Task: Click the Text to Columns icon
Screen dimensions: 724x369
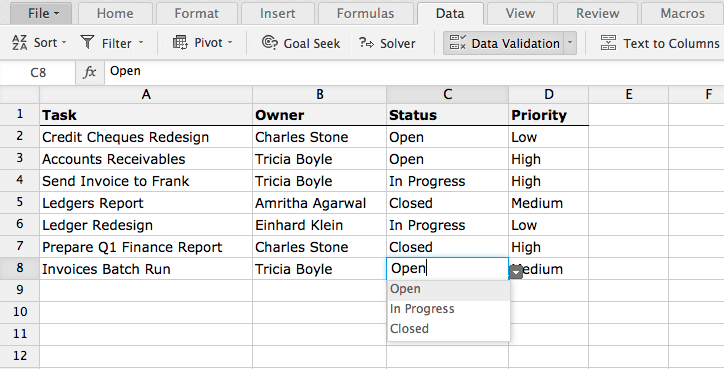Action: (x=608, y=42)
